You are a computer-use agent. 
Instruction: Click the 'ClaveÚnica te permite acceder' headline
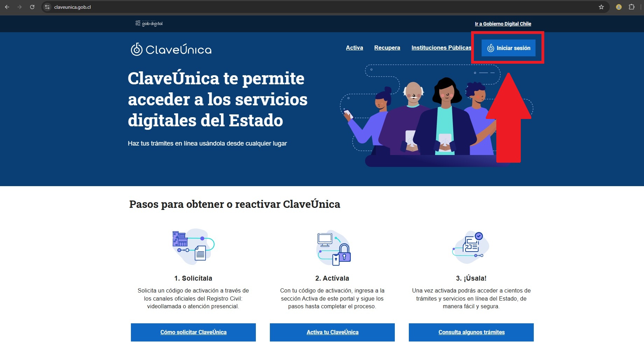(x=218, y=99)
